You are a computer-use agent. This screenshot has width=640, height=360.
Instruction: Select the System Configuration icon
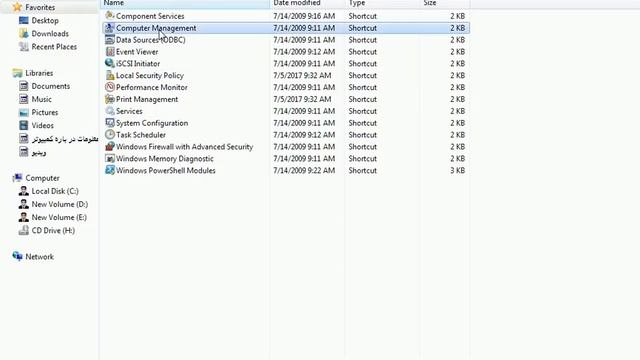(x=109, y=122)
